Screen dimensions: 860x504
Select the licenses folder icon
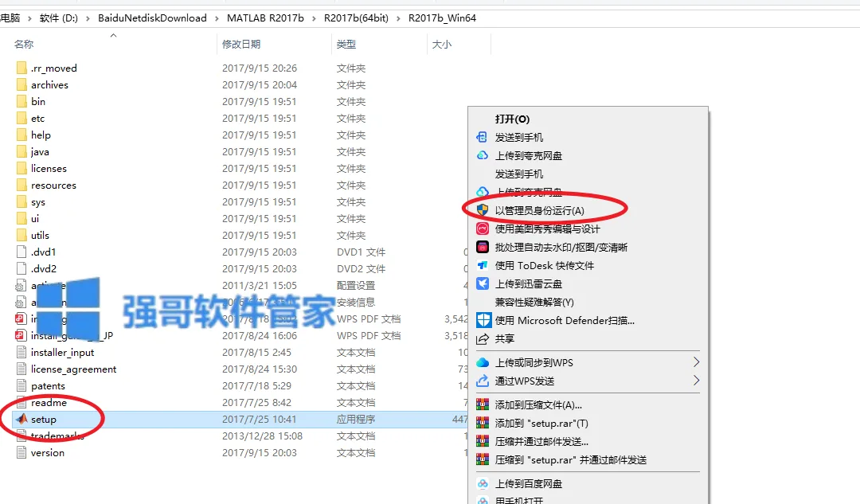tap(21, 168)
